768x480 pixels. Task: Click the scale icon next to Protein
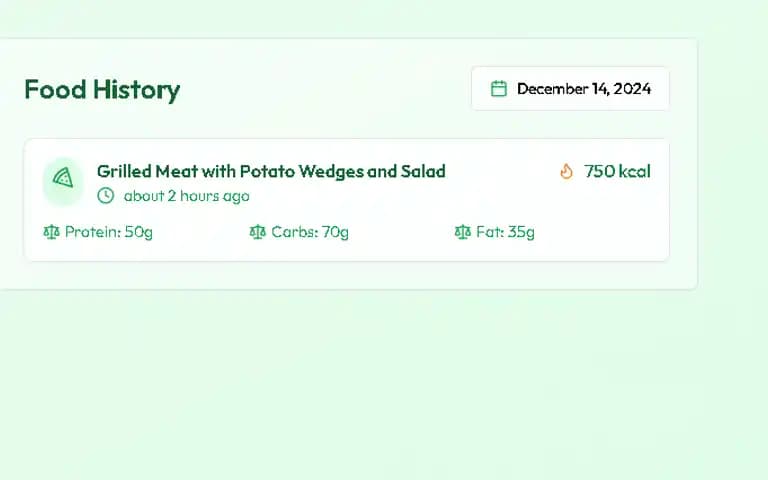51,232
